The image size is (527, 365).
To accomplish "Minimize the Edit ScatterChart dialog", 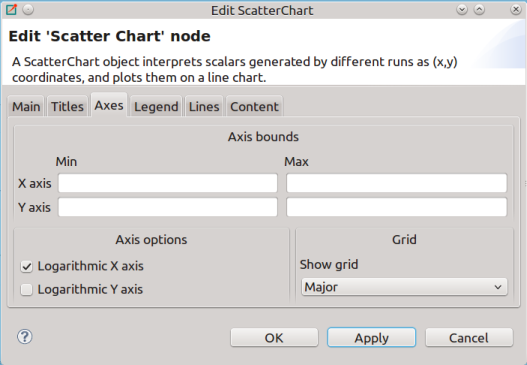I will pyautogui.click(x=462, y=10).
